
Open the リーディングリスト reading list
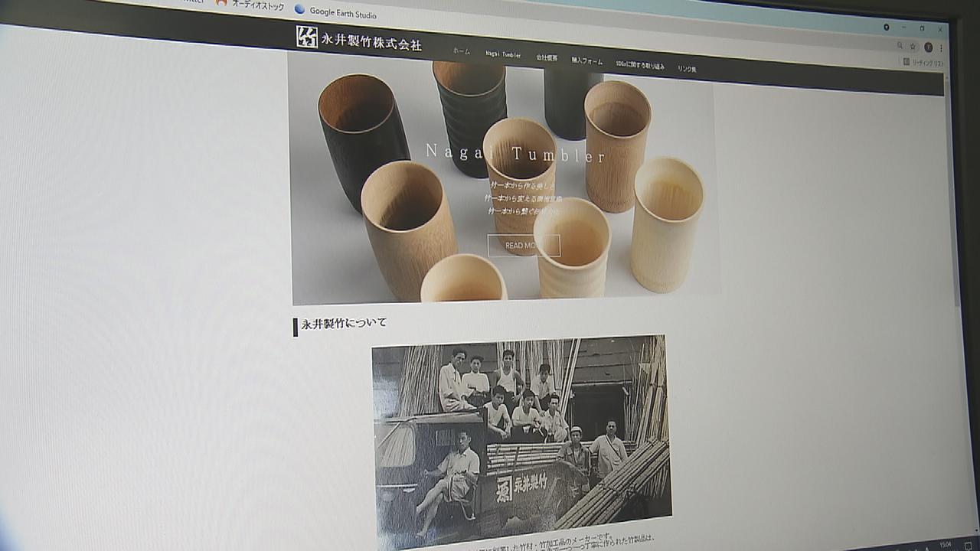tap(923, 62)
